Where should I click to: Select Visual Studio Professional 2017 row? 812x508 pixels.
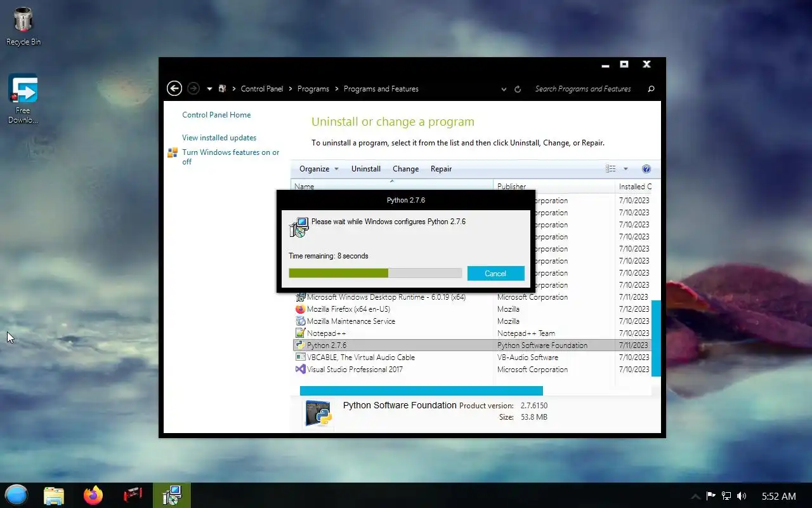point(472,370)
